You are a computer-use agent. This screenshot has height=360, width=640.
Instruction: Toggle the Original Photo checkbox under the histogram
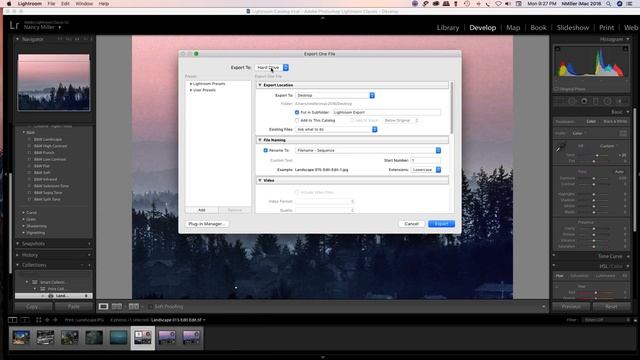[556, 89]
